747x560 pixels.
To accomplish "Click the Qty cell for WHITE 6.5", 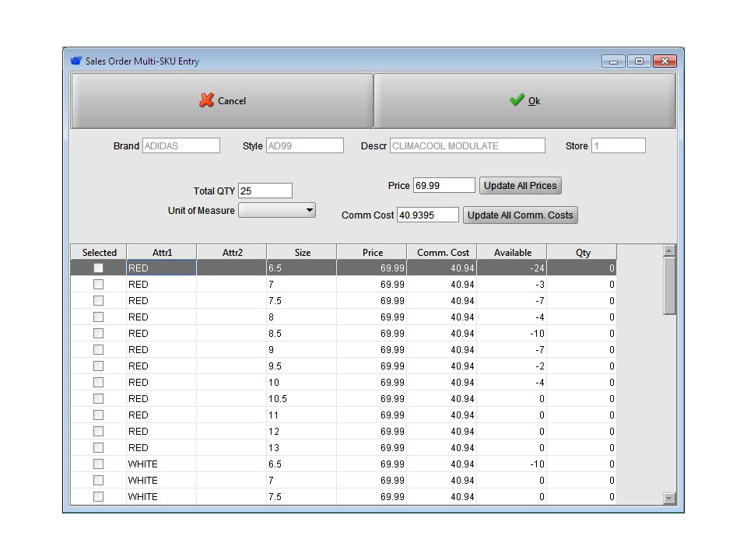I will [x=582, y=464].
